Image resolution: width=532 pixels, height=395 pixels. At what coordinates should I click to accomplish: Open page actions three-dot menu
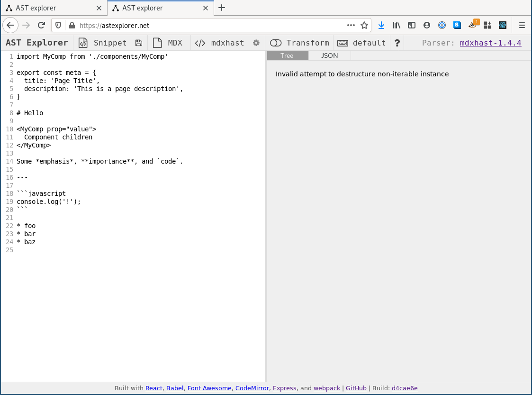click(351, 26)
